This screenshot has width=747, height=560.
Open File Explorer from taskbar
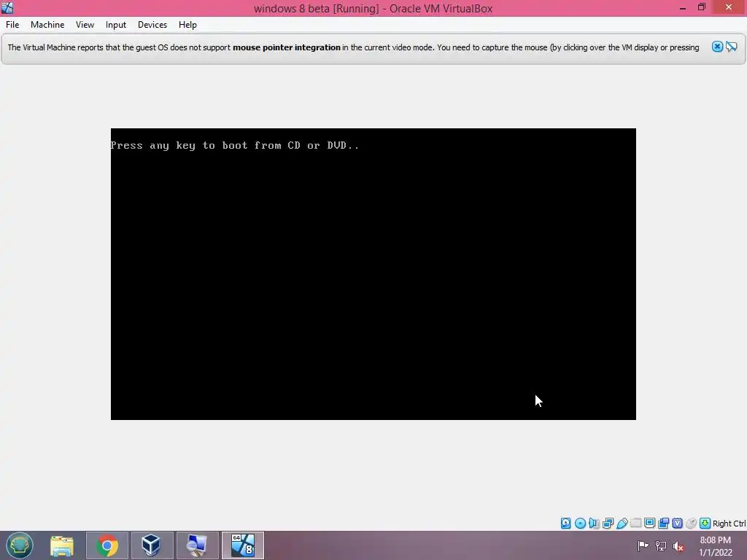click(62, 545)
